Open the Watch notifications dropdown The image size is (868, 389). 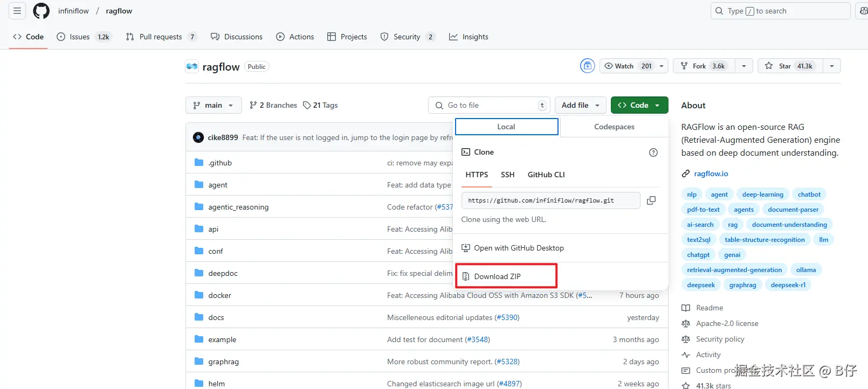(x=634, y=66)
